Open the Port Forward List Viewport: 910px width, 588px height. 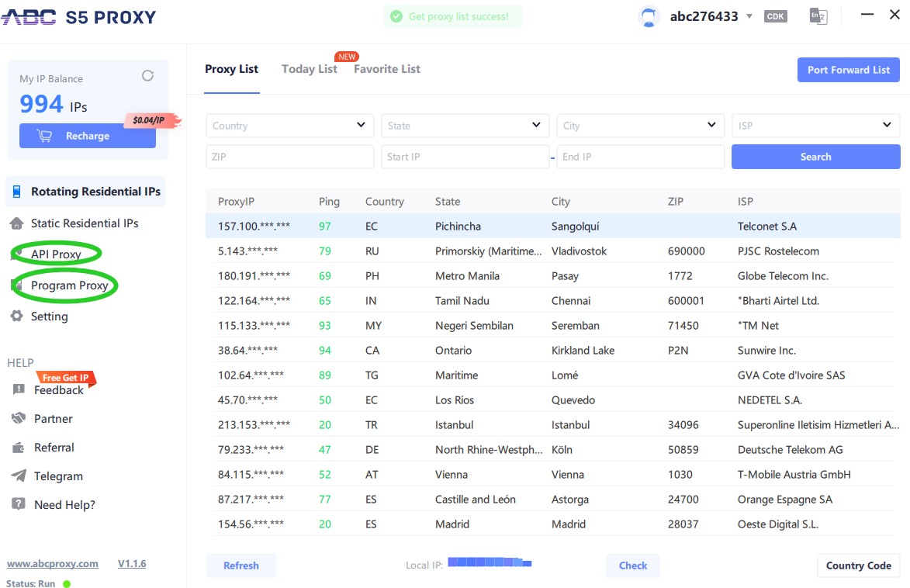pos(848,70)
